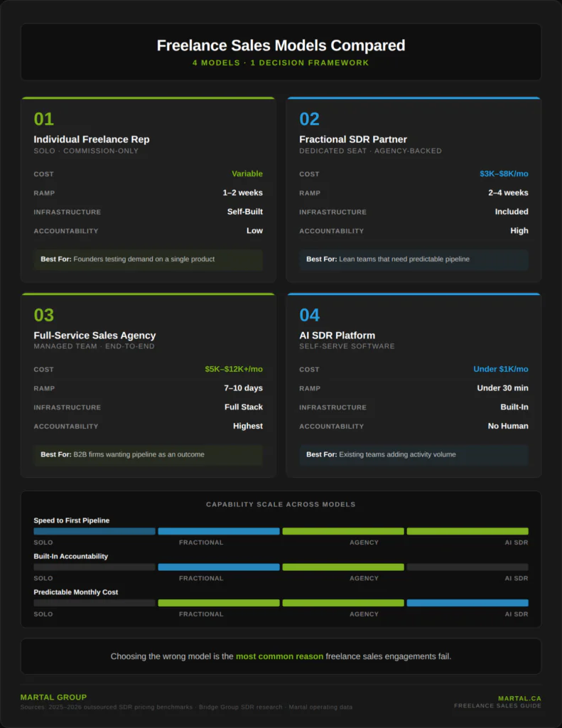The height and width of the screenshot is (728, 562).
Task: Click 'Founders testing demand on a single product'
Action: click(x=144, y=259)
